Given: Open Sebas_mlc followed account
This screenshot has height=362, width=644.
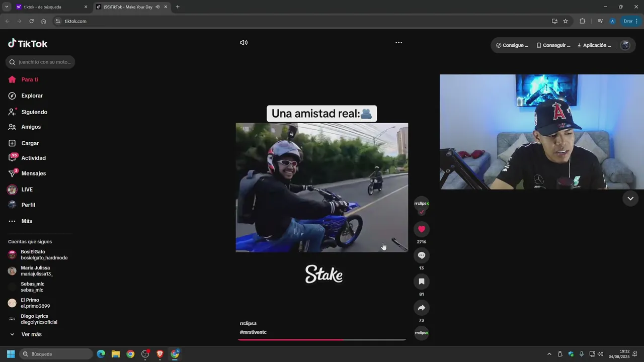Looking at the screenshot, I should point(26,287).
